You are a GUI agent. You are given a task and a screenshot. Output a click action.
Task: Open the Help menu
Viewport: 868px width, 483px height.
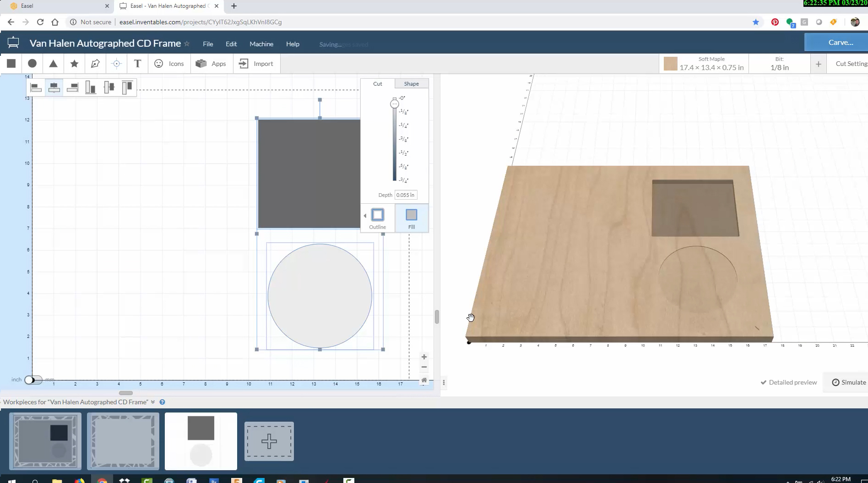[293, 44]
